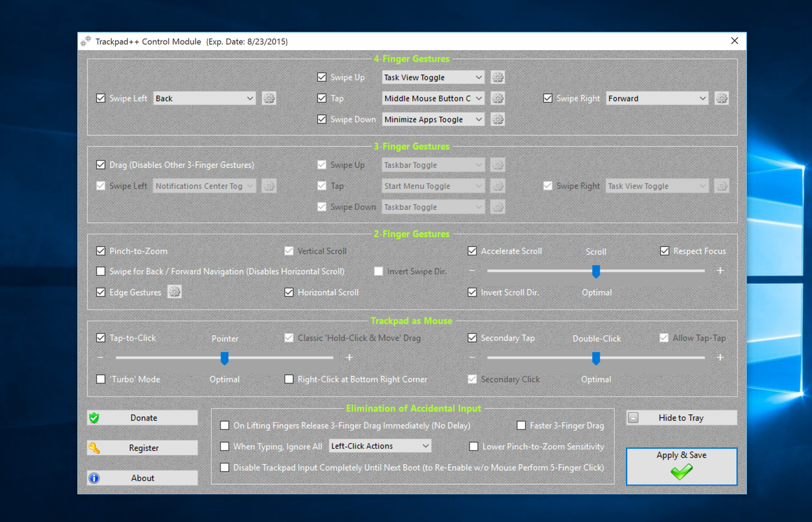Expand the Tap gesture Middle Mouse Button dropdown
Image resolution: width=812 pixels, height=522 pixels.
(x=432, y=97)
